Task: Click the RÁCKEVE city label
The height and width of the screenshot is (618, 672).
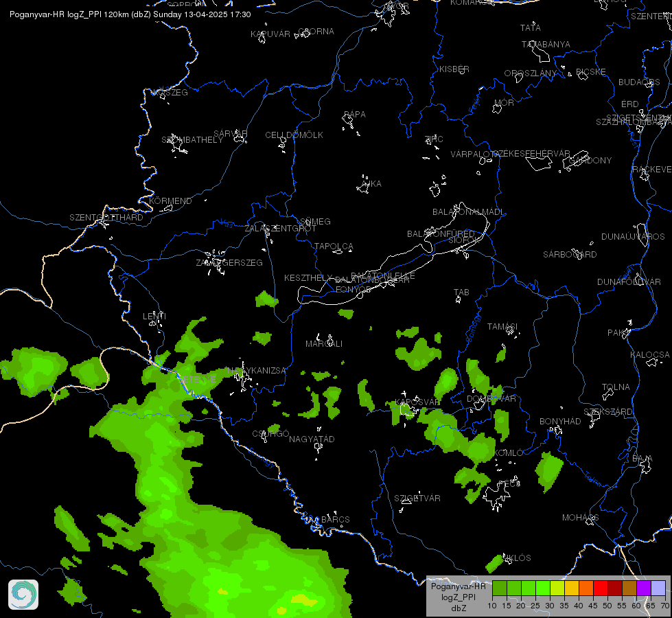Action: (652, 170)
